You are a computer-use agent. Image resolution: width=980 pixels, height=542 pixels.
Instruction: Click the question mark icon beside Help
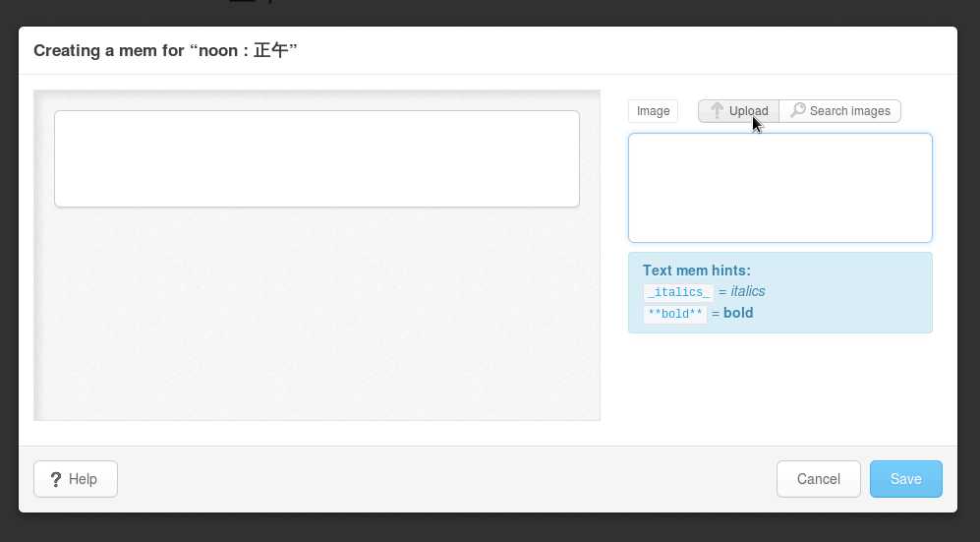[x=56, y=479]
